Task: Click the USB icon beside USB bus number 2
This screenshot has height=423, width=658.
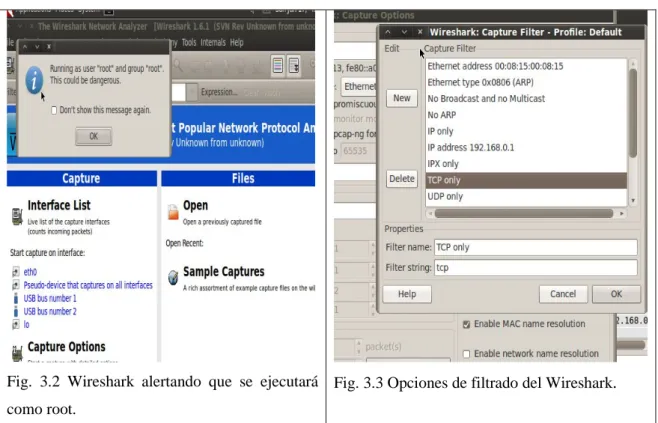Action: (16, 311)
